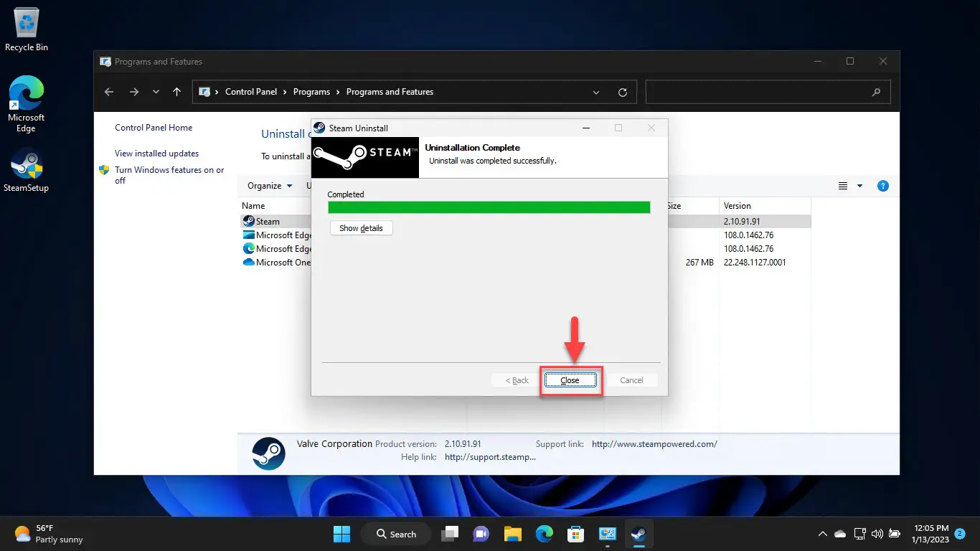Viewport: 980px width, 551px height.
Task: Click the Name column header
Action: coord(253,206)
